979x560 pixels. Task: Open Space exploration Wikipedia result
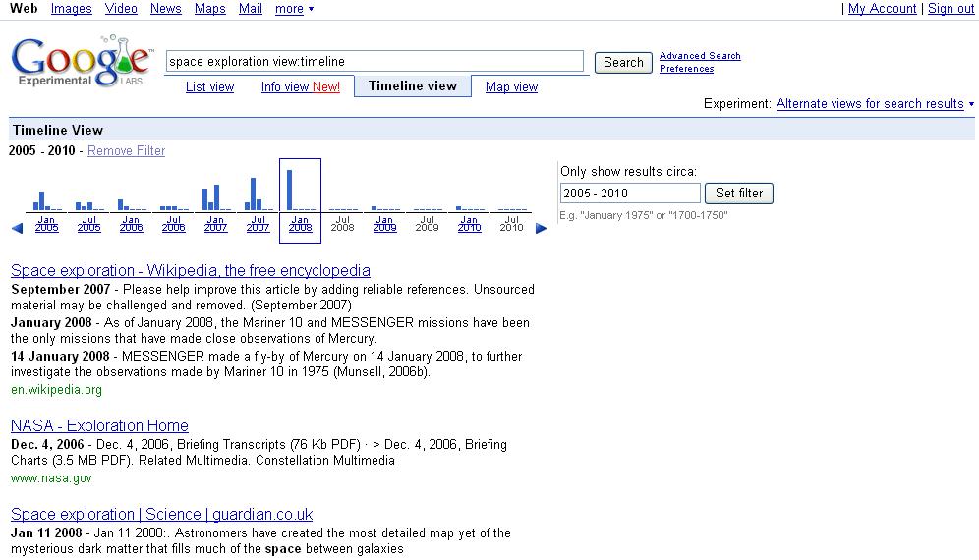click(x=191, y=270)
